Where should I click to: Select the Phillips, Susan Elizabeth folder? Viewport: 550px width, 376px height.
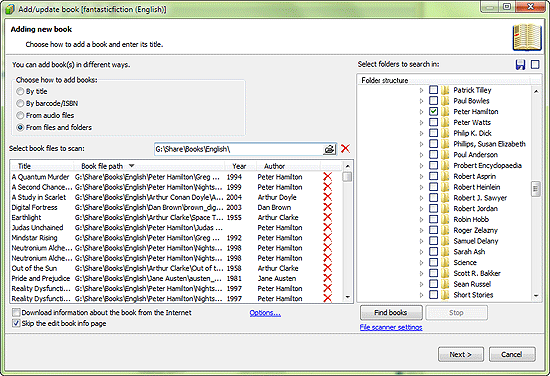point(489,144)
